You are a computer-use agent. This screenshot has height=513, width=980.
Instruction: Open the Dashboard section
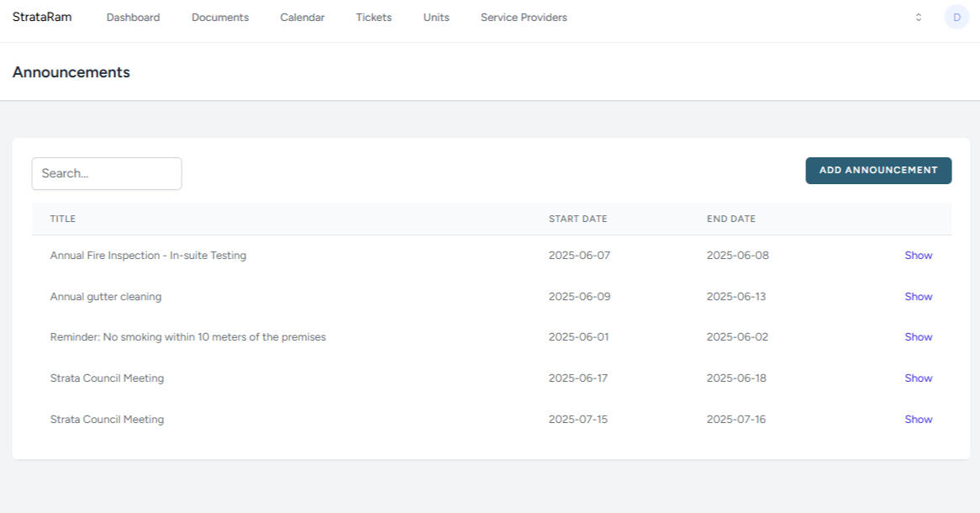point(133,17)
